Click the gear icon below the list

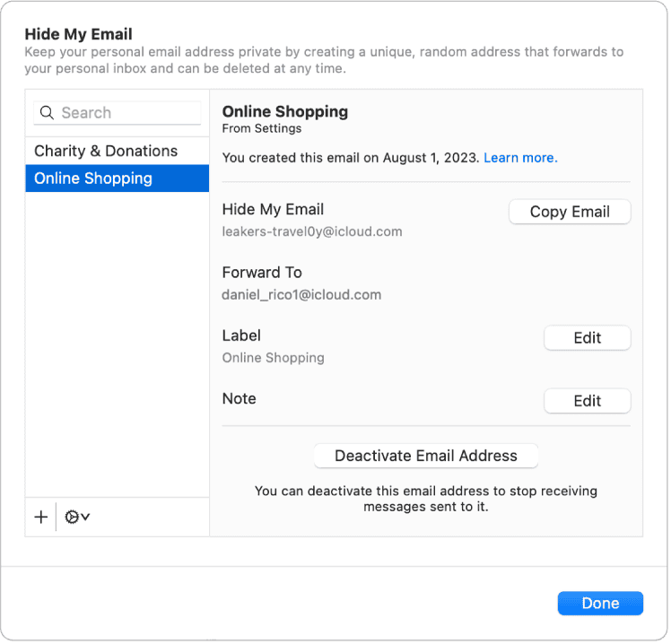pos(72,517)
